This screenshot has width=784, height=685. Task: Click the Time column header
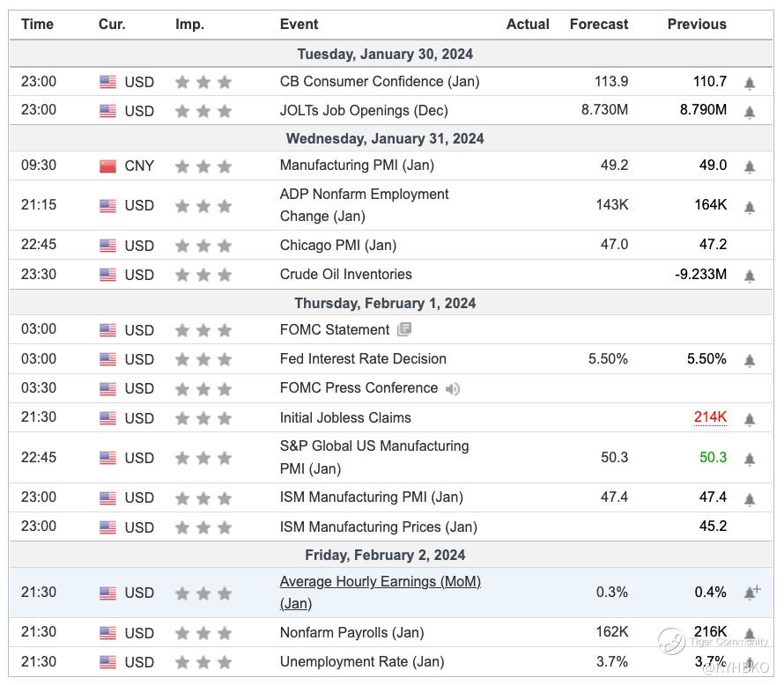coord(37,24)
